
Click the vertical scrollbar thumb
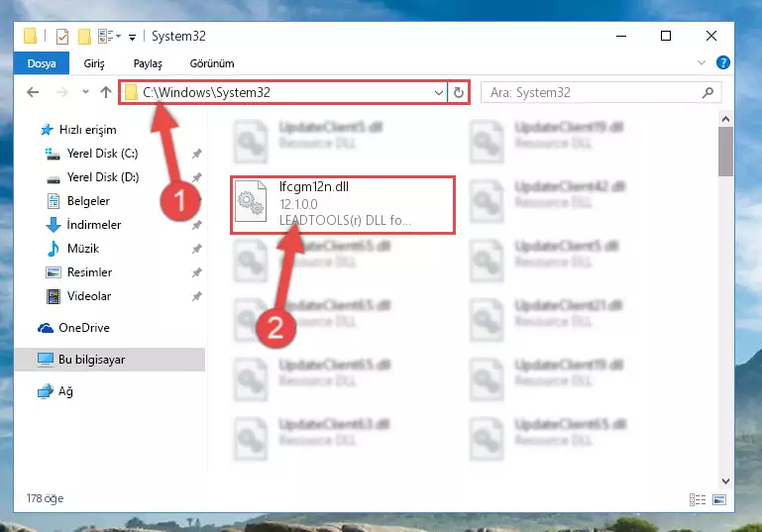tap(725, 152)
